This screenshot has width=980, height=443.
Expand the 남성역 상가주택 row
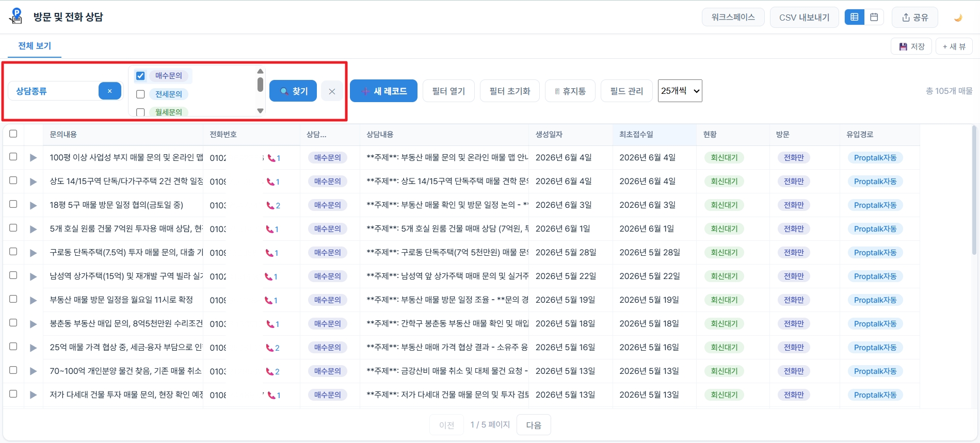tap(33, 276)
